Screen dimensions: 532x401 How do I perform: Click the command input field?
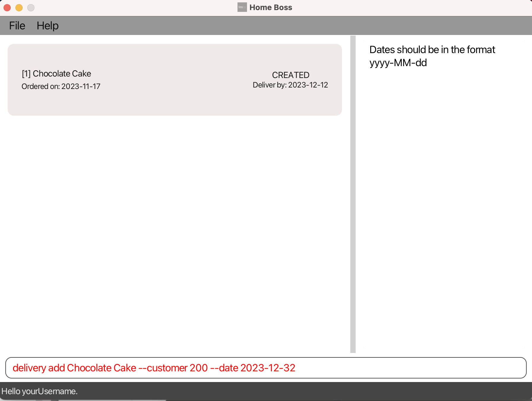click(x=266, y=368)
